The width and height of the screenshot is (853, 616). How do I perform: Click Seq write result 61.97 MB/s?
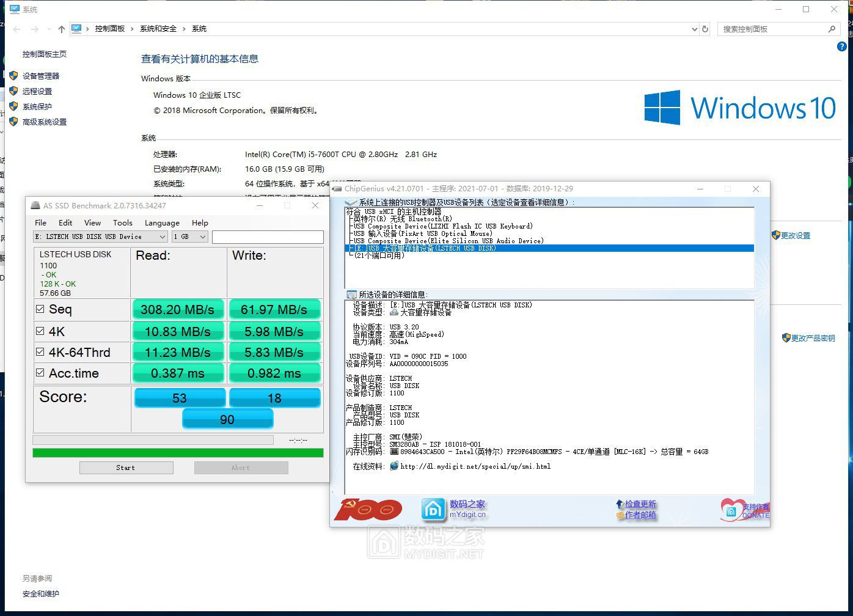point(274,309)
